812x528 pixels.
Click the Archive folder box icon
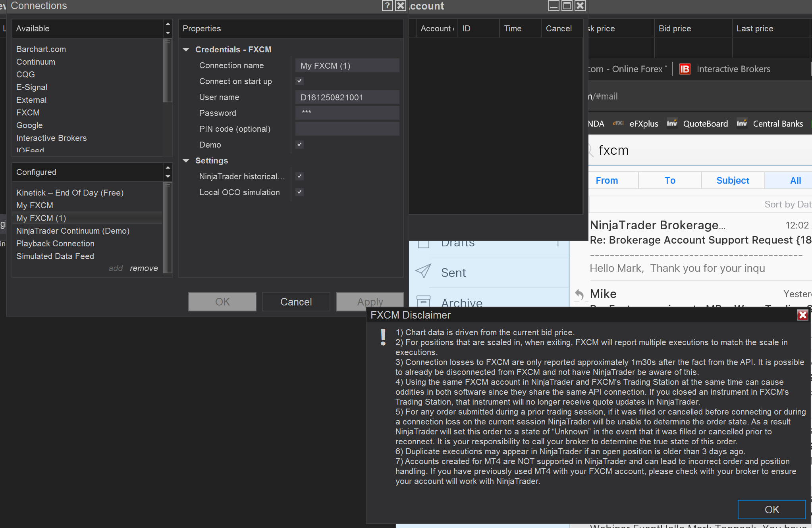point(423,301)
